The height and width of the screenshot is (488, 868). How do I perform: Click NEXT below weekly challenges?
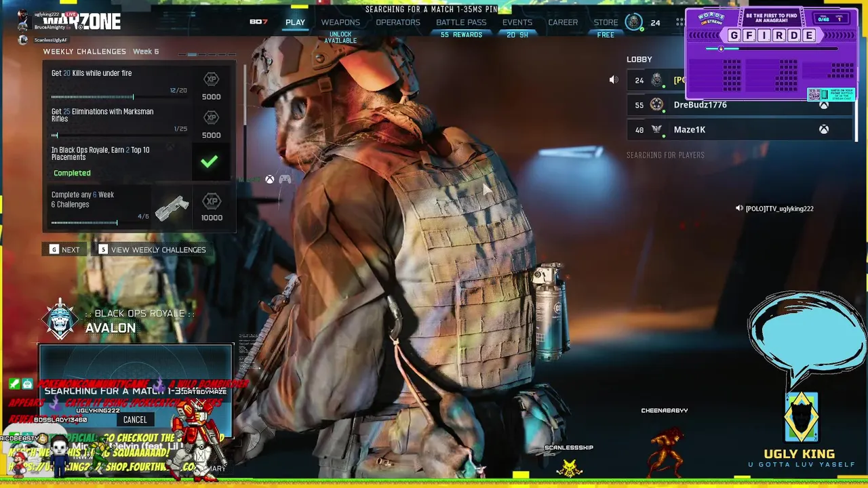pos(64,249)
